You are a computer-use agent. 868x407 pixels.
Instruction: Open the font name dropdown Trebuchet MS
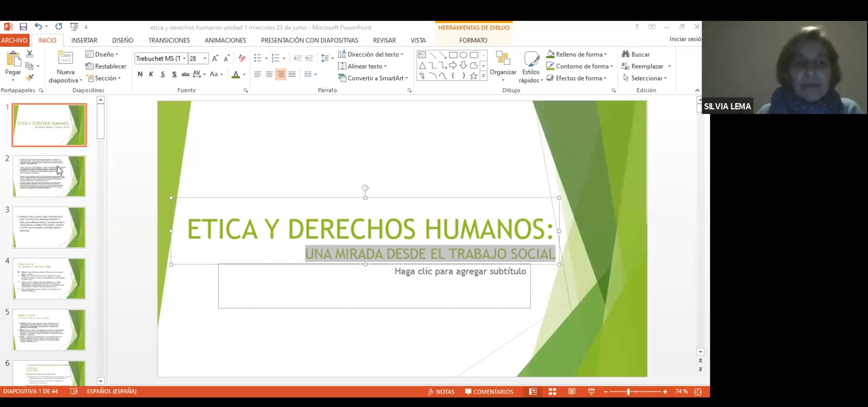184,58
